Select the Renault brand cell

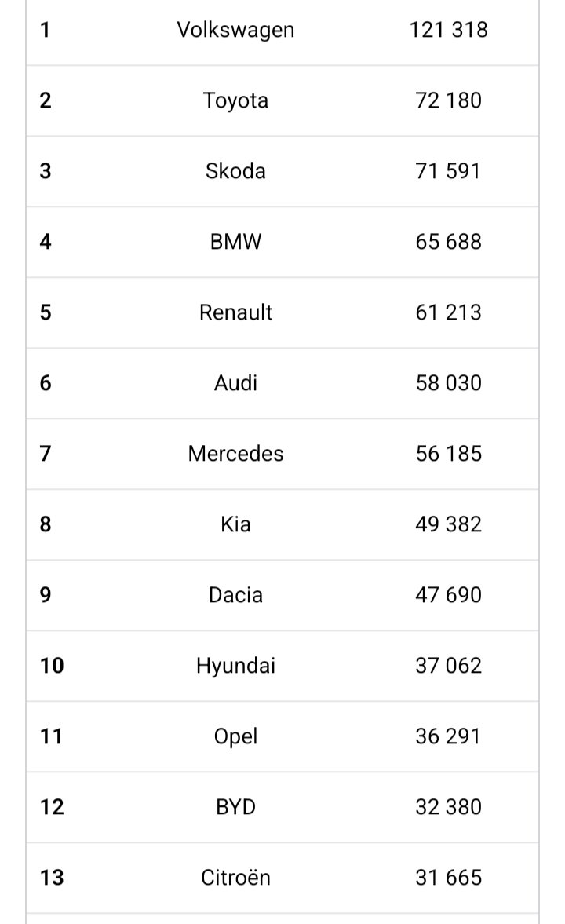pos(235,312)
